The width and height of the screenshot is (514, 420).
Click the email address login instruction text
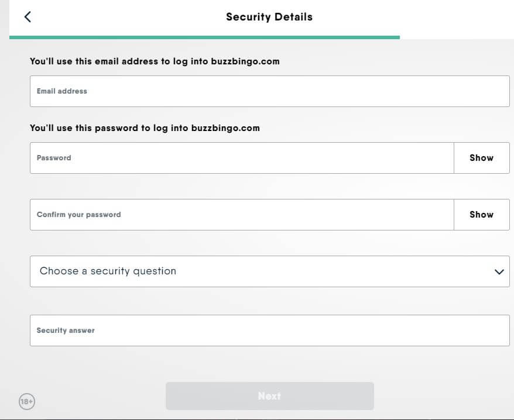tap(155, 61)
